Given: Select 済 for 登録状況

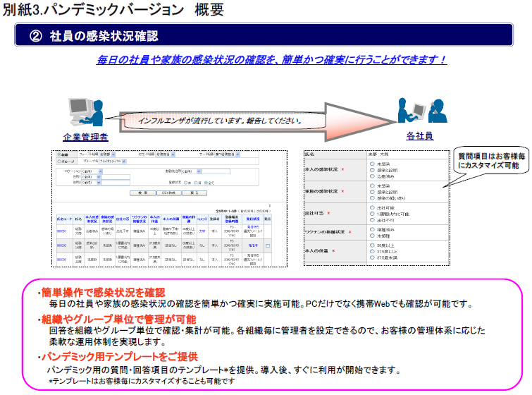Looking at the screenshot, I should (x=196, y=183).
